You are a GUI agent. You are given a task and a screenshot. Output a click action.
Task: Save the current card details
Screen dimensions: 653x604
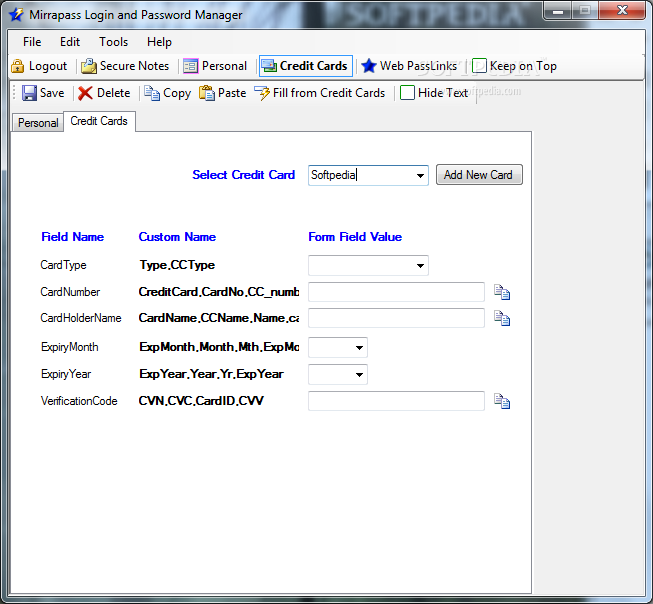[43, 93]
